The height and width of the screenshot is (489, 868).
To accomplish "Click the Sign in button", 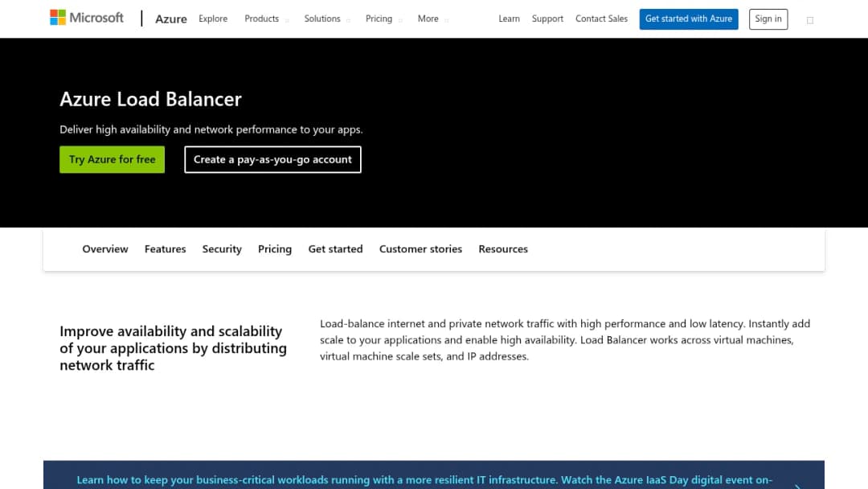I will (x=768, y=18).
